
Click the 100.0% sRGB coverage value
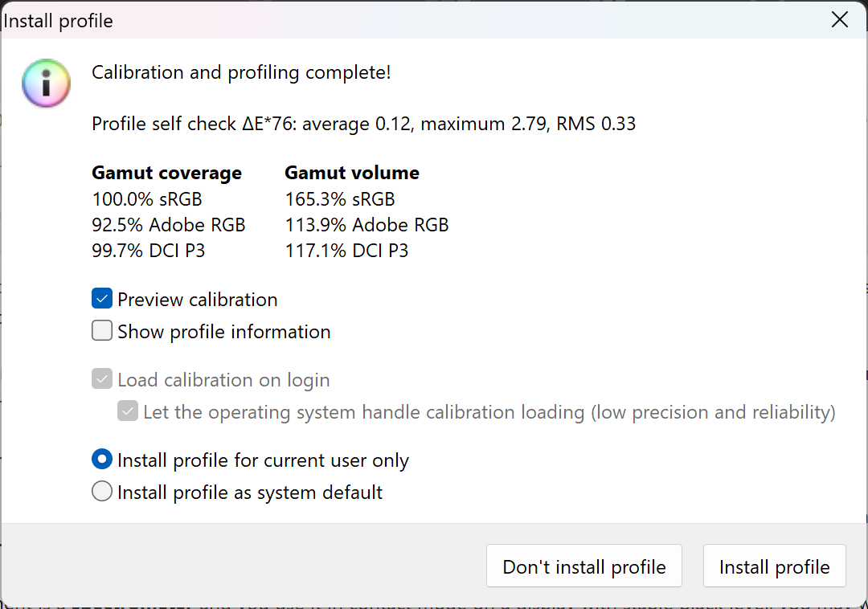(x=147, y=199)
